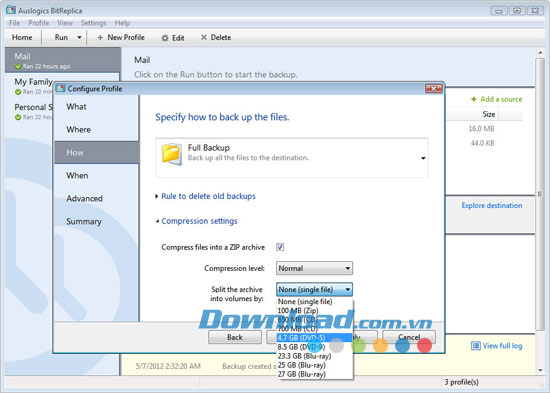Click the View full log list icon
The image size is (550, 393).
tap(475, 346)
